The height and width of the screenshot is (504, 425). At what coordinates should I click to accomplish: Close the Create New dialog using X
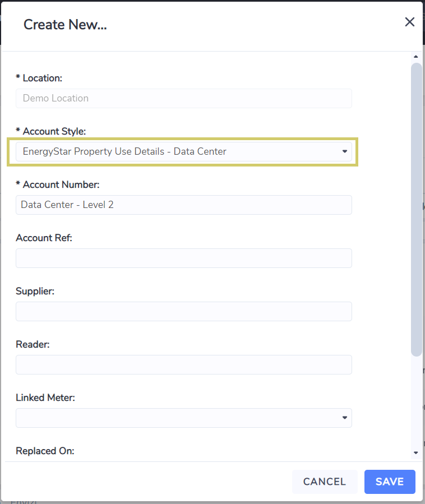coord(409,22)
